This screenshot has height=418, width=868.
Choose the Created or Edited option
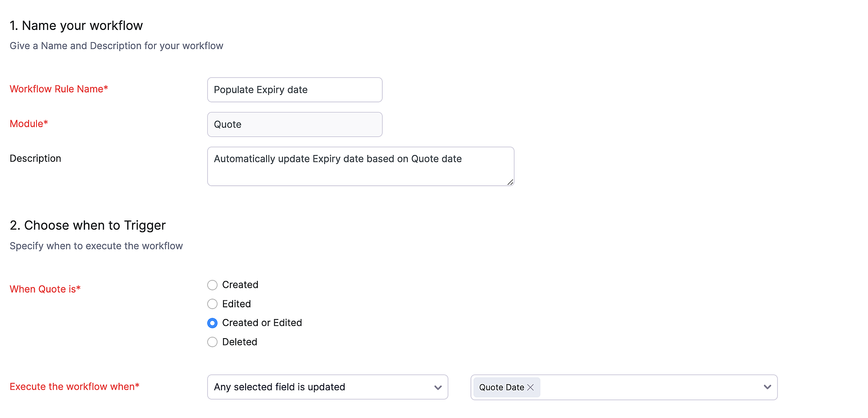[212, 323]
